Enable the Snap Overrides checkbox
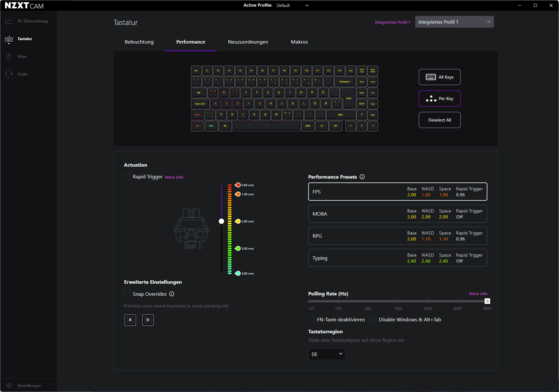Viewport: 559px width, 392px height. click(127, 294)
